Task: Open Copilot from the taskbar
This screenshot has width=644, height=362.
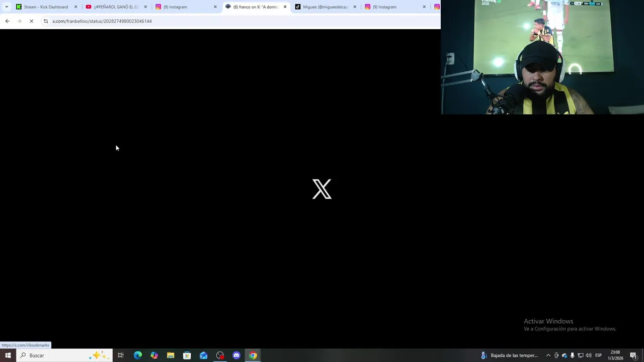Action: [x=154, y=355]
